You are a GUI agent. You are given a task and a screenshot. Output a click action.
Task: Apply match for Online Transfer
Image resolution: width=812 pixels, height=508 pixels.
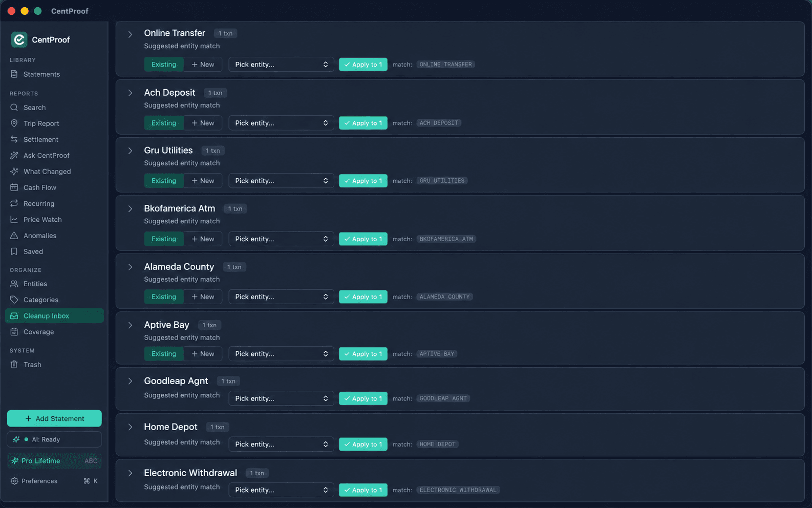tap(363, 65)
